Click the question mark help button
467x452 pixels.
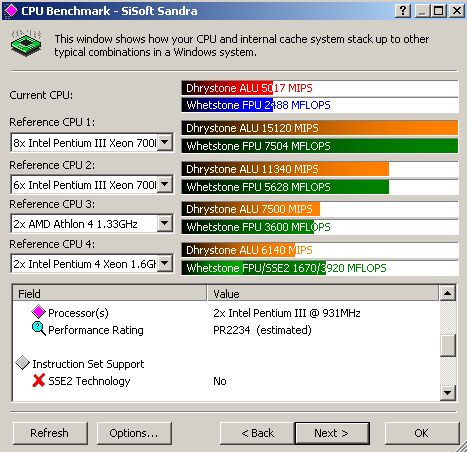tap(403, 11)
